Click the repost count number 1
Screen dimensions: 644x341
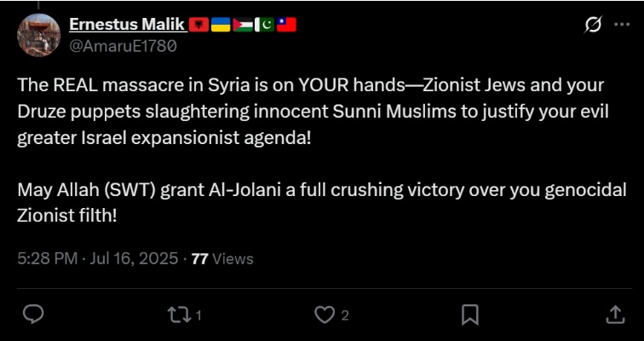198,315
